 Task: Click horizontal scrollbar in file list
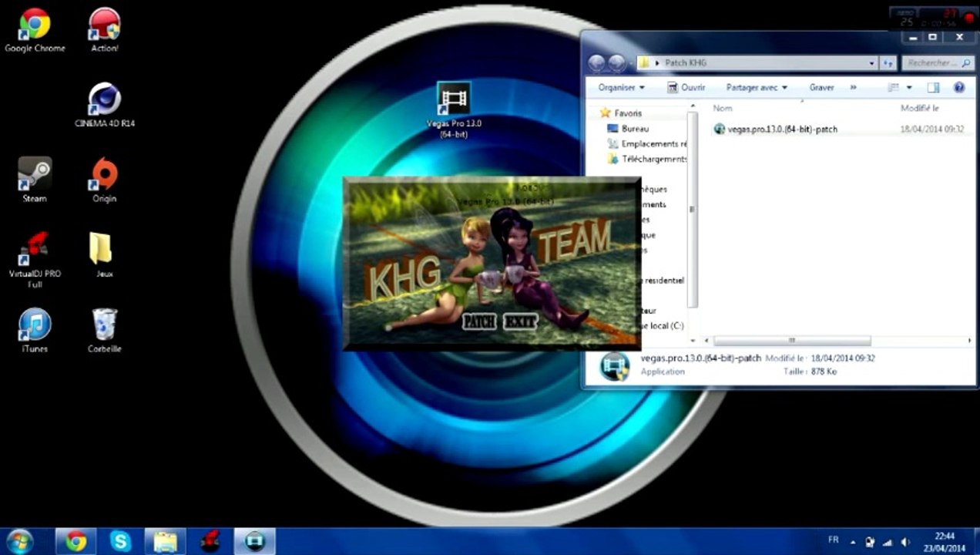792,340
